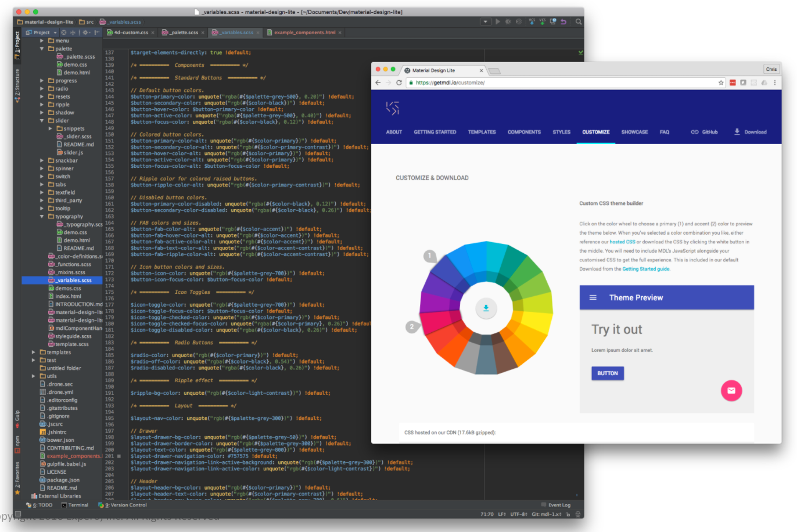Image resolution: width=797 pixels, height=532 pixels.
Task: Open External Libraries node
Action: pyautogui.click(x=56, y=497)
